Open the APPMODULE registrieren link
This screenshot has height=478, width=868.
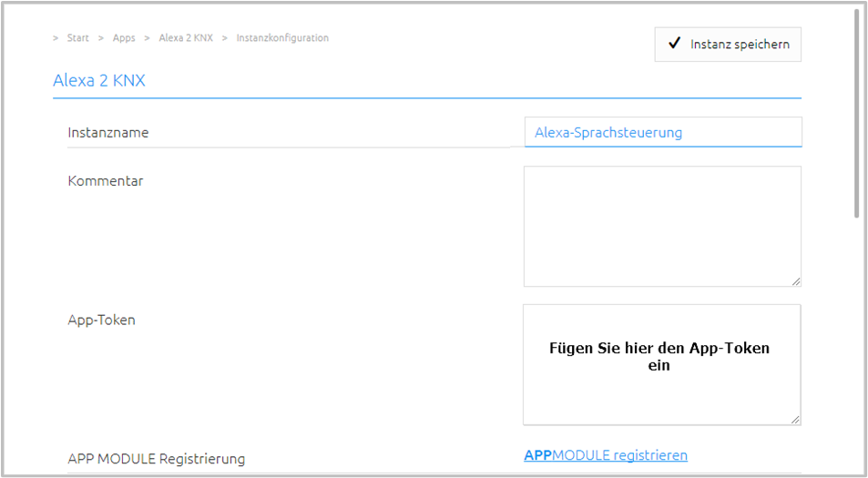point(606,455)
